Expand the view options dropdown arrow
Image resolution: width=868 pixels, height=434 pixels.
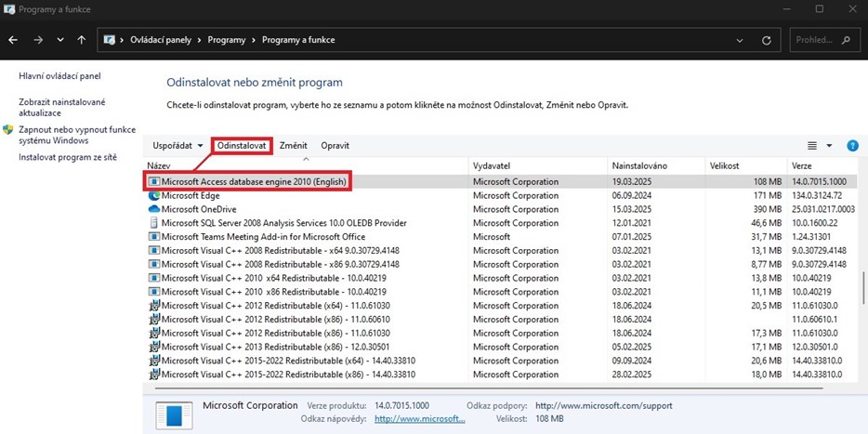point(829,146)
